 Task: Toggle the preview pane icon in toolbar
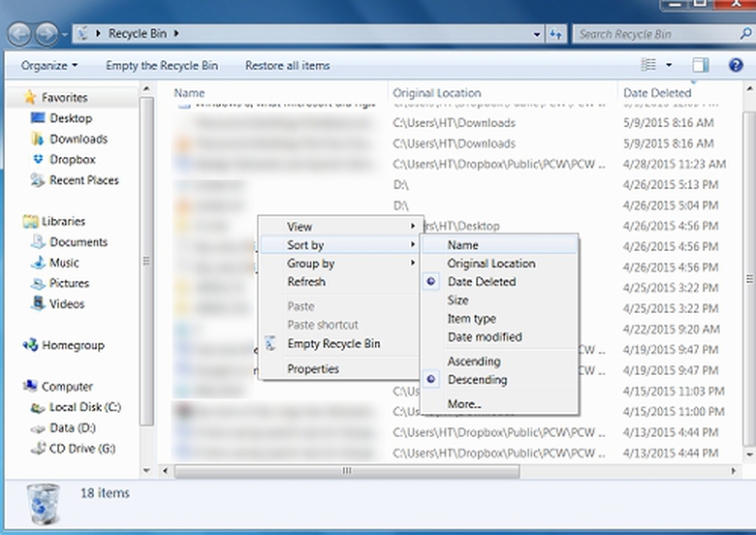(x=701, y=66)
